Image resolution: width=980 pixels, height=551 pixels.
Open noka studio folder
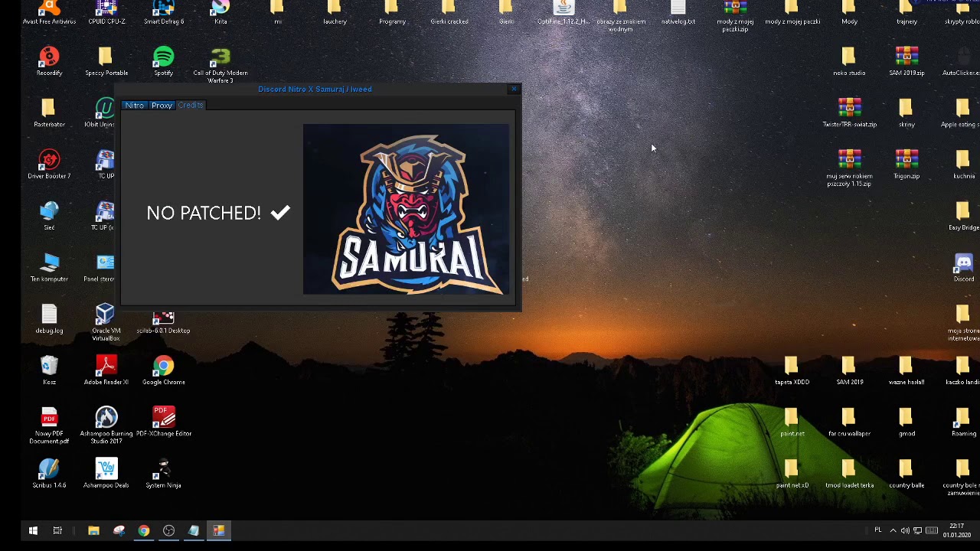click(849, 62)
